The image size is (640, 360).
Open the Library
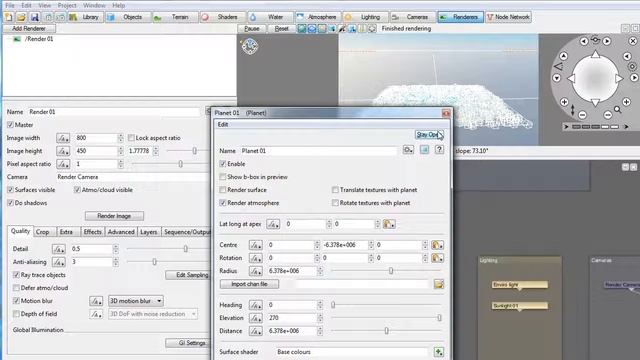(x=85, y=17)
